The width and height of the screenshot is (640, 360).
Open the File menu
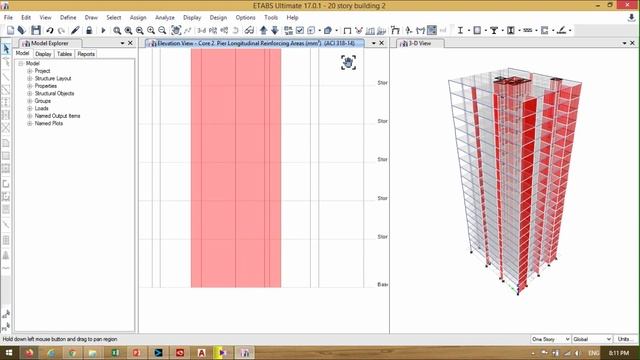pyautogui.click(x=8, y=18)
